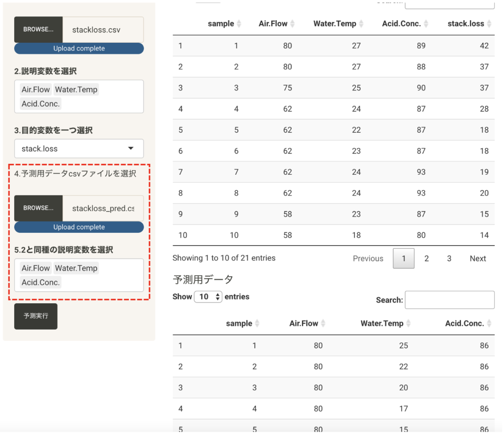Sort the training table by Acid.Conc. column
Viewport: 504px width, 439px height.
point(404,23)
